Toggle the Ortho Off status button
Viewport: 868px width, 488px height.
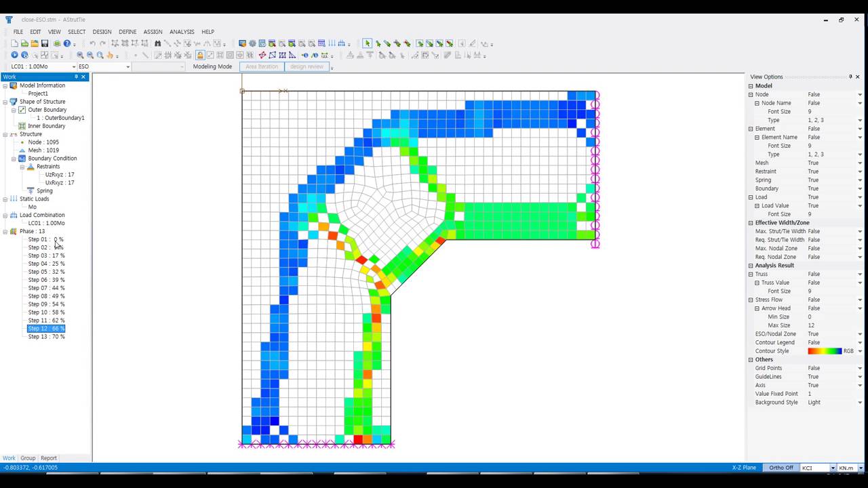click(781, 468)
